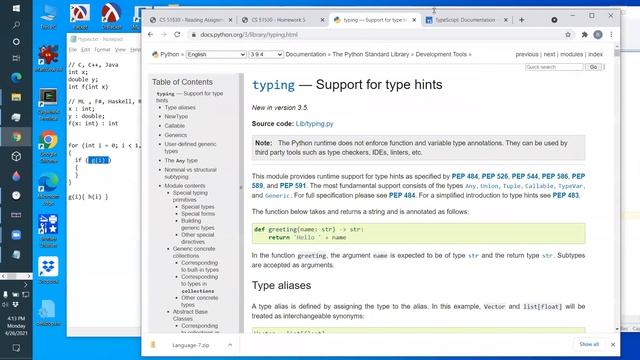This screenshot has height=360, width=640.
Task: Switch to CS 5530 Reading Assignment tab
Action: click(191, 20)
